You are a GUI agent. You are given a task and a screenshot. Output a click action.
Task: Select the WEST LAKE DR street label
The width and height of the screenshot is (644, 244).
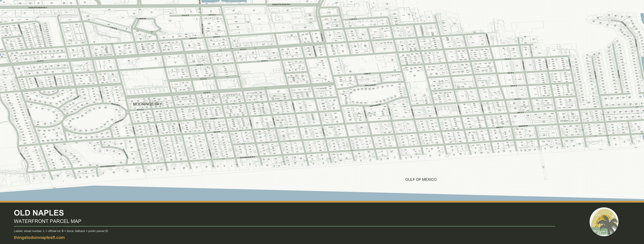375,105
